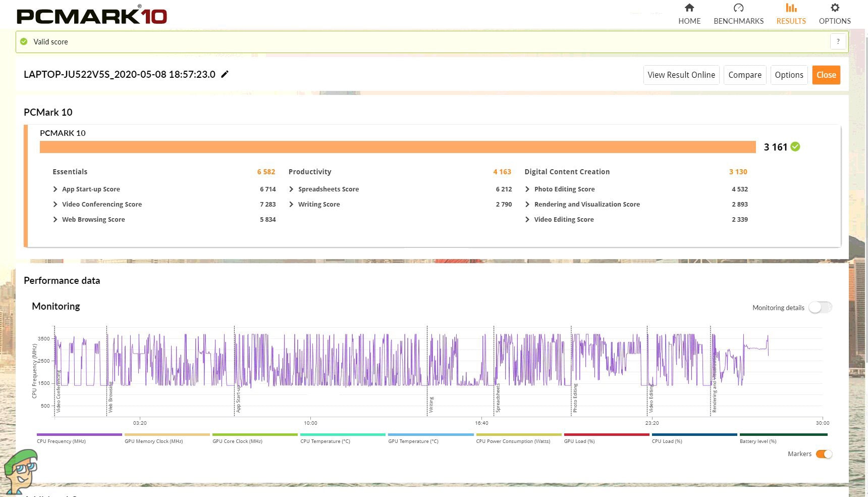868x497 pixels.
Task: Open the Home screen icon
Action: [689, 8]
